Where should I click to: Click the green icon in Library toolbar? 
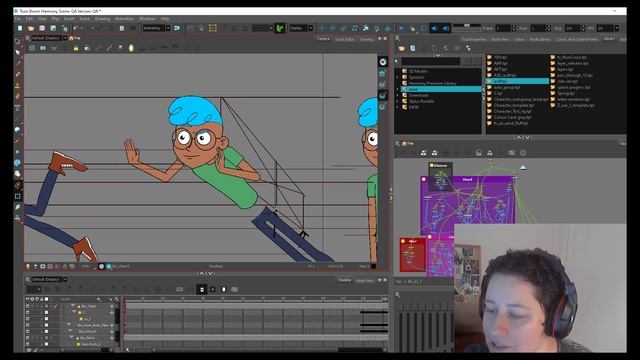pos(435,48)
